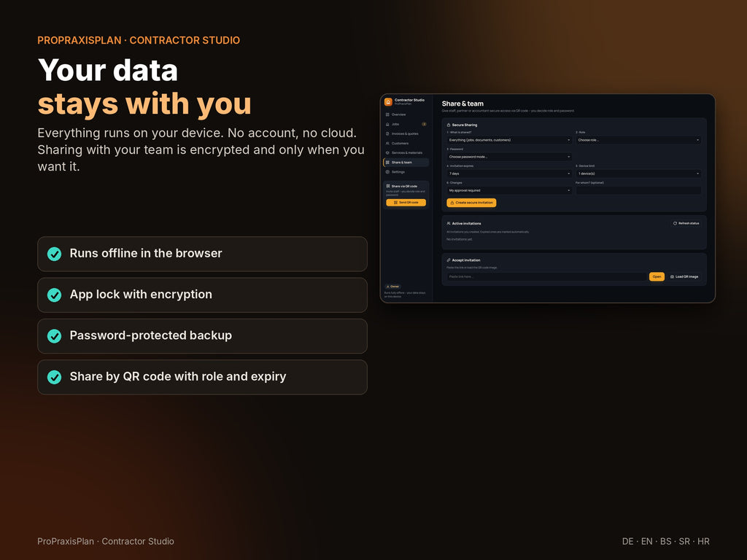
Task: Click EN in the footer language list
Action: coord(646,542)
